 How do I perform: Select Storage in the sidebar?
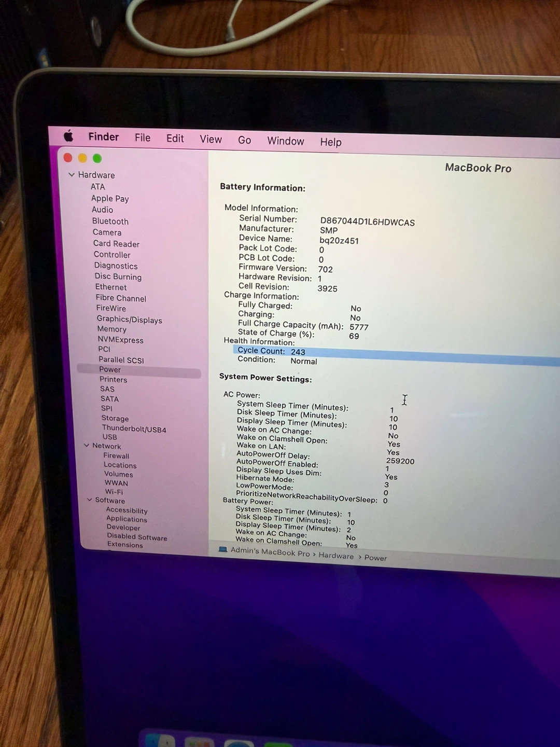(x=115, y=419)
